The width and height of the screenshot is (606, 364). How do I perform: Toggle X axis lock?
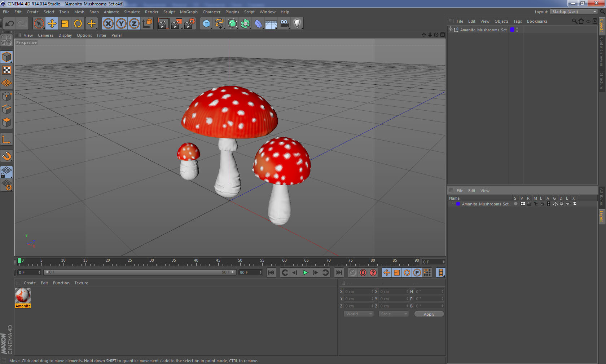pos(108,24)
